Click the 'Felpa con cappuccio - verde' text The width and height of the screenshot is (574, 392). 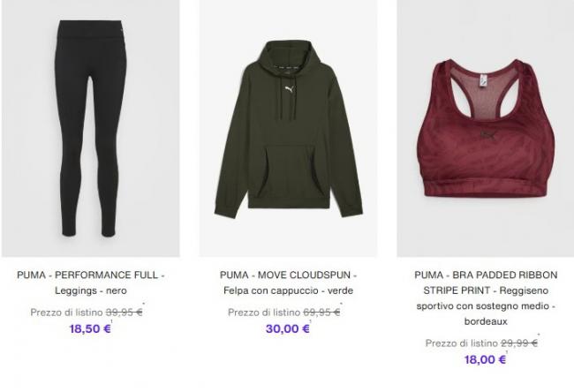[x=289, y=290]
